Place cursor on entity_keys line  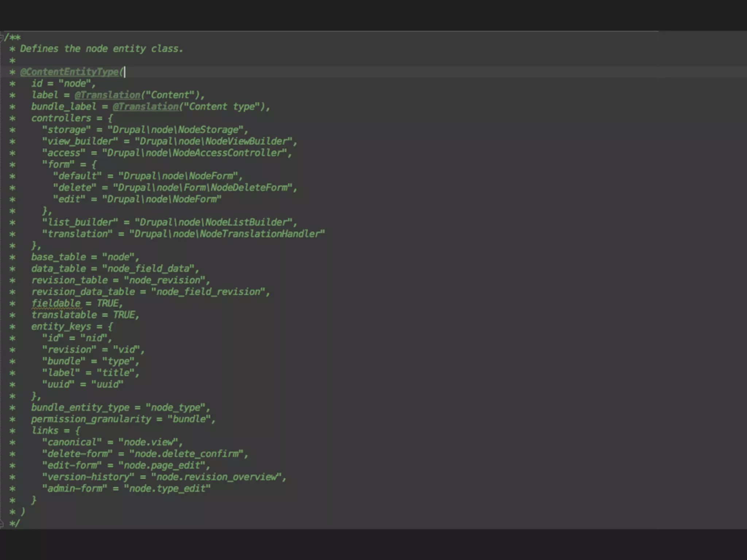(61, 327)
